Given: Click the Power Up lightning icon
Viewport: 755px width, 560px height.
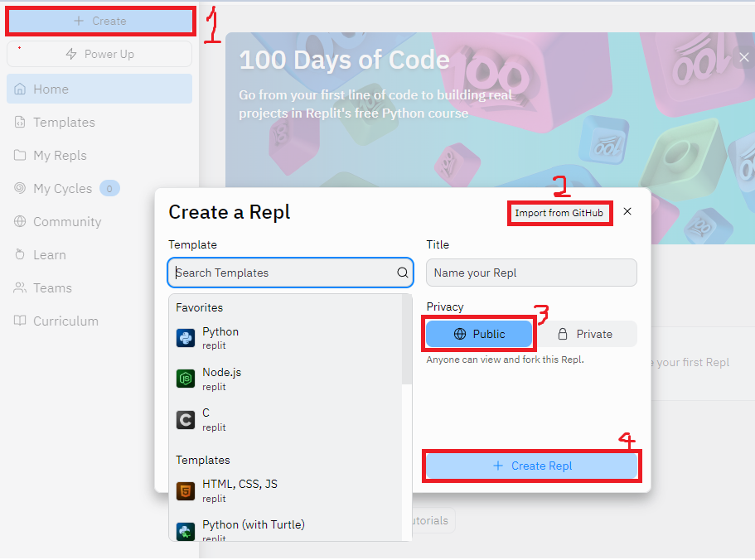Looking at the screenshot, I should point(71,54).
